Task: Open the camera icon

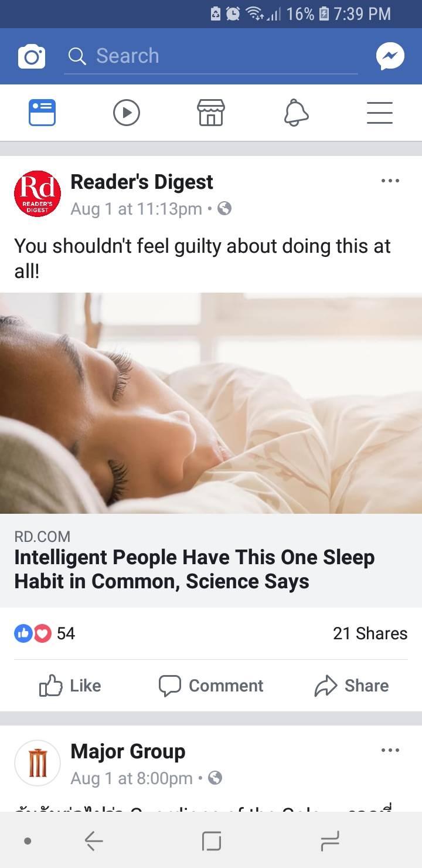Action: (32, 57)
